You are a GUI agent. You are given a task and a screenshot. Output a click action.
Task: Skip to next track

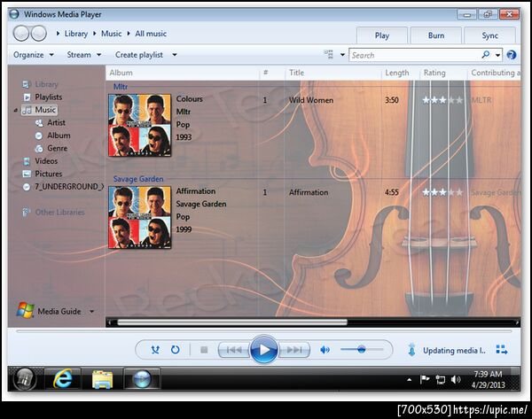coord(293,350)
